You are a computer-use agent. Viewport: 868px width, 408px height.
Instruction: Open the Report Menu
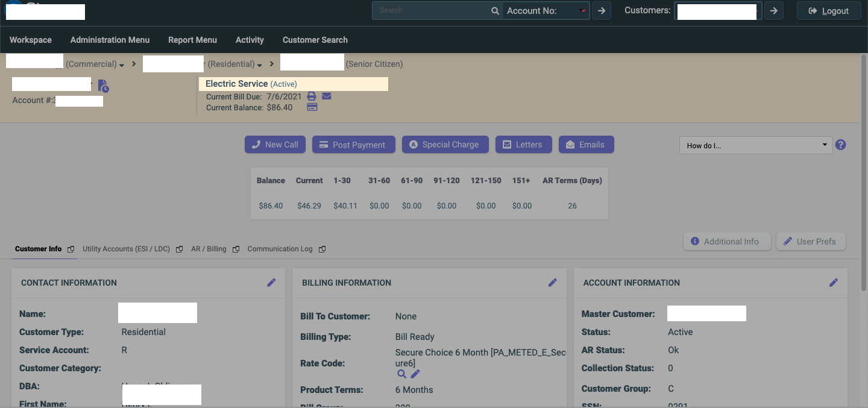click(x=192, y=40)
